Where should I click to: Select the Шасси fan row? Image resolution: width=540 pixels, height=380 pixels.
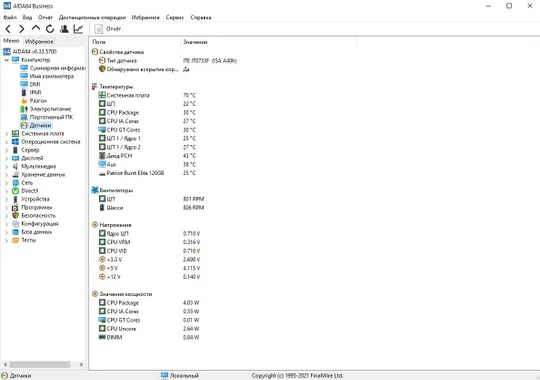[x=151, y=208]
